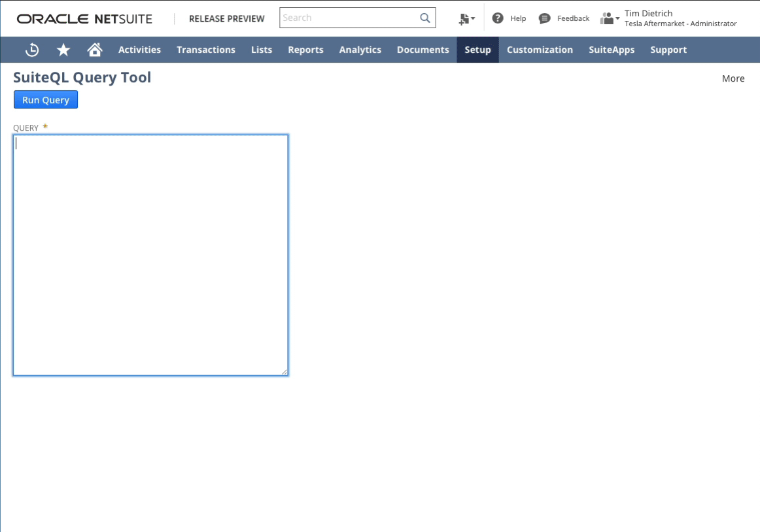The width and height of the screenshot is (760, 532).
Task: Open the Customization menu
Action: coord(540,50)
